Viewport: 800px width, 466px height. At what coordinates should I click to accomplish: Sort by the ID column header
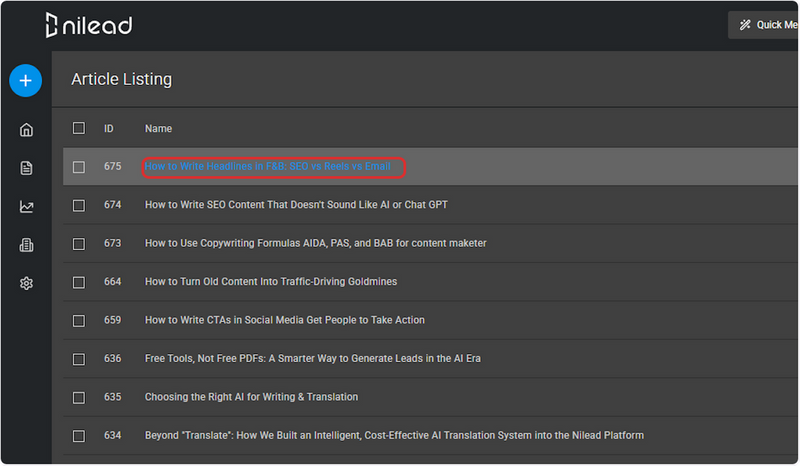[109, 129]
